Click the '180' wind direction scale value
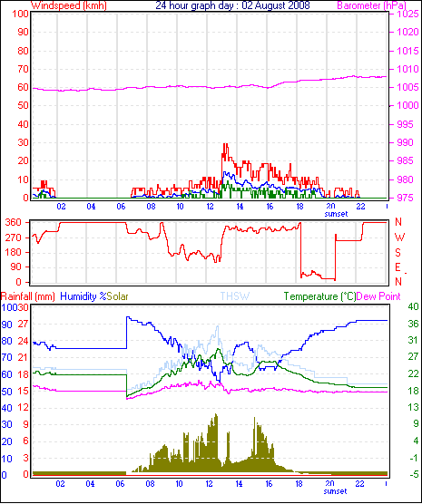The image size is (422, 504). (14, 252)
